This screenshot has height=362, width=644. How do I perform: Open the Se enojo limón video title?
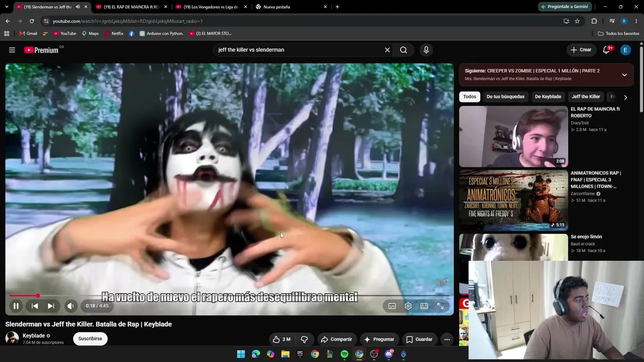point(586,237)
